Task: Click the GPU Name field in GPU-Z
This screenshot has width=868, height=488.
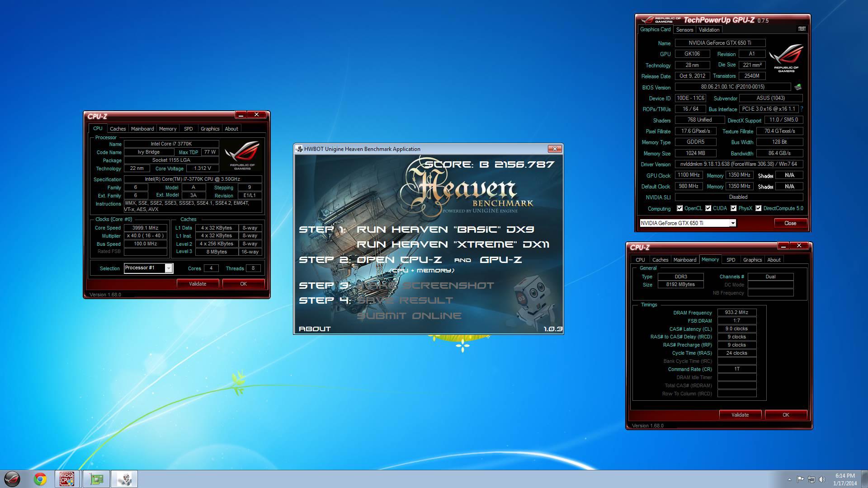Action: click(720, 43)
